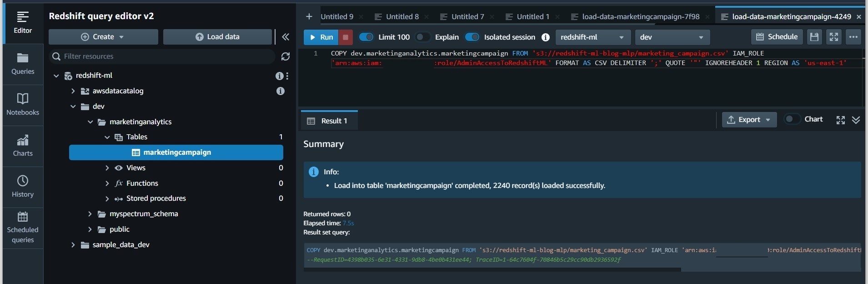Screen dimensions: 868x284
Task: Open the Queries sidebar view
Action: click(23, 64)
